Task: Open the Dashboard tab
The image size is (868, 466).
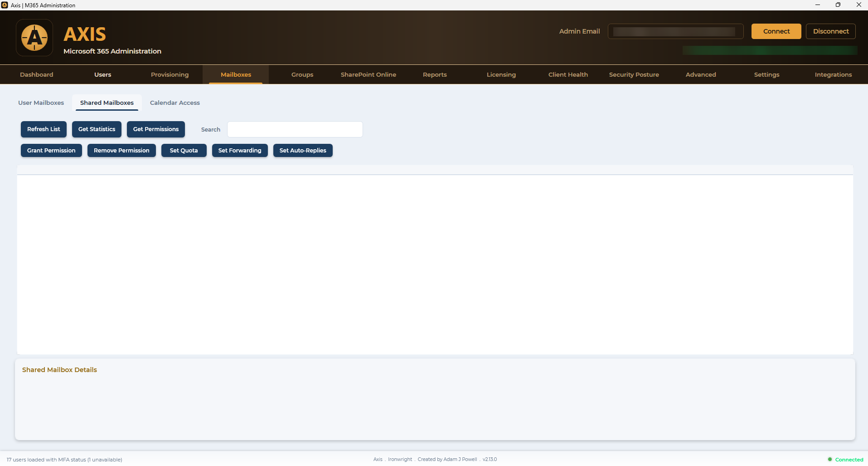Action: (x=37, y=74)
